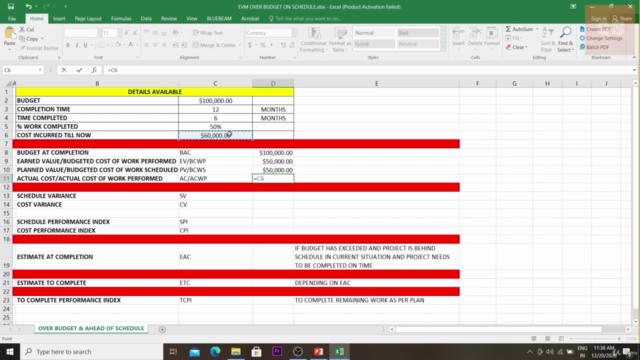Toggle Bold formatting
The width and height of the screenshot is (640, 360).
point(68,45)
